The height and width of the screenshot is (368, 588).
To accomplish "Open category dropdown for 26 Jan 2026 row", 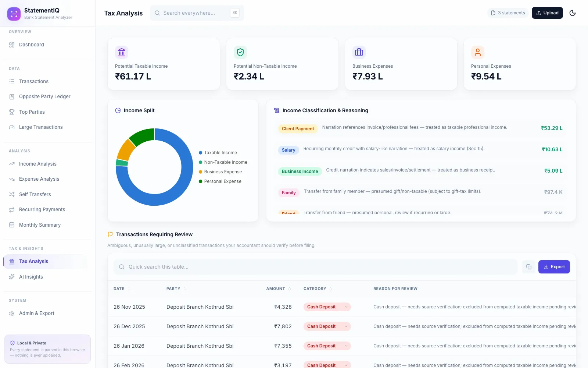I will click(327, 346).
